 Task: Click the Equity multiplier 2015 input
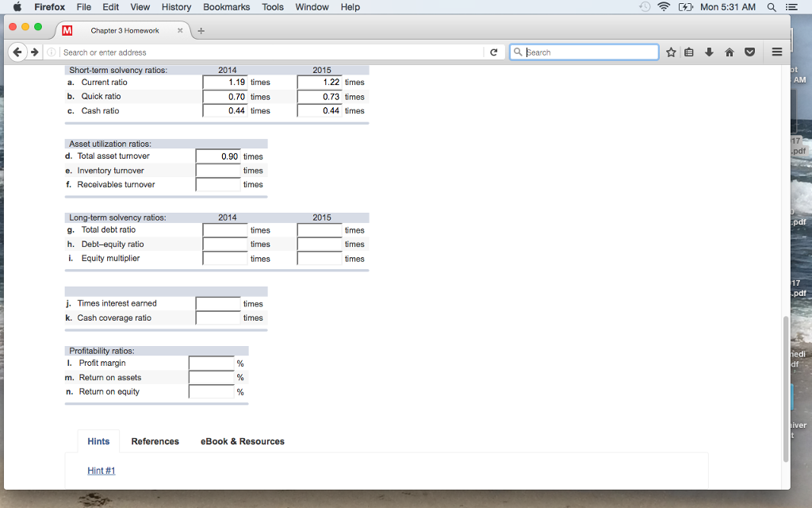[x=320, y=258]
